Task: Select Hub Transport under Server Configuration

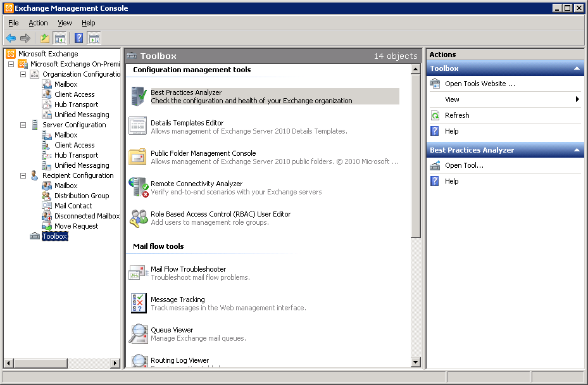Action: (x=76, y=155)
